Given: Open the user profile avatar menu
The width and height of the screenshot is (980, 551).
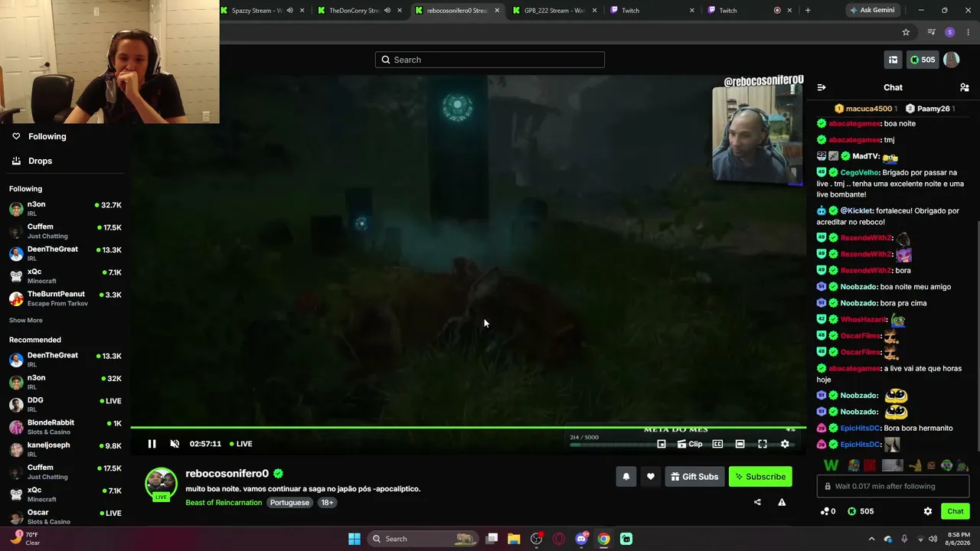Looking at the screenshot, I should [952, 60].
